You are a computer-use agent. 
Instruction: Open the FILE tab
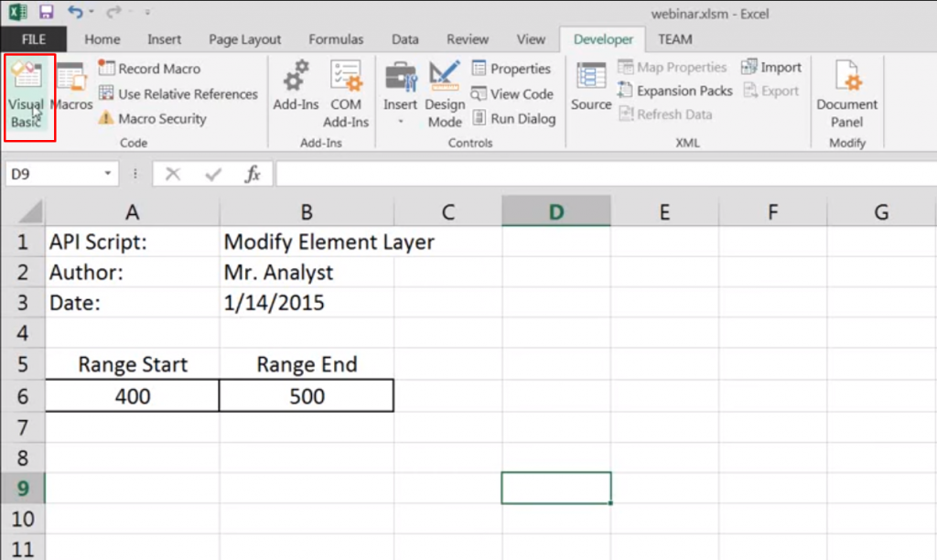tap(34, 39)
